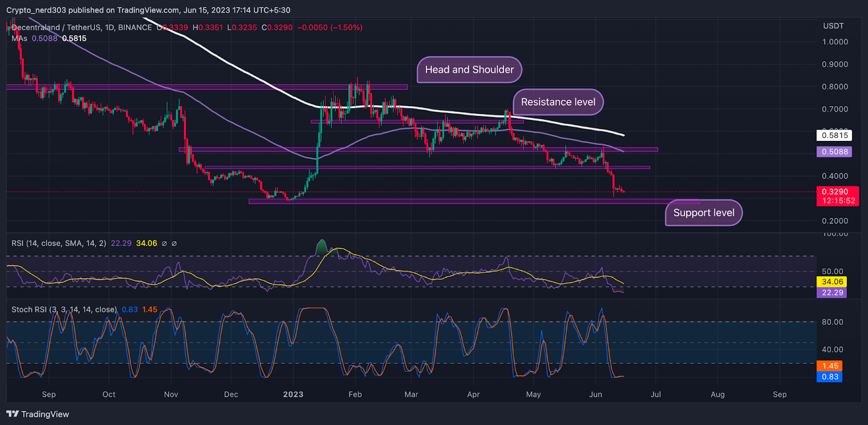Click the first ∅ symbol in the RSI legend
Image resolution: width=868 pixels, height=425 pixels.
click(x=164, y=243)
